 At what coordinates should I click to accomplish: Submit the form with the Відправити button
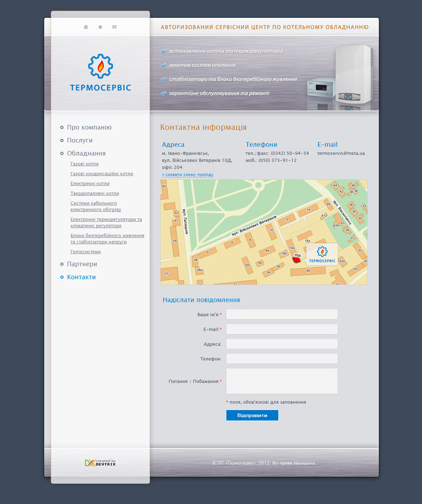pyautogui.click(x=252, y=415)
